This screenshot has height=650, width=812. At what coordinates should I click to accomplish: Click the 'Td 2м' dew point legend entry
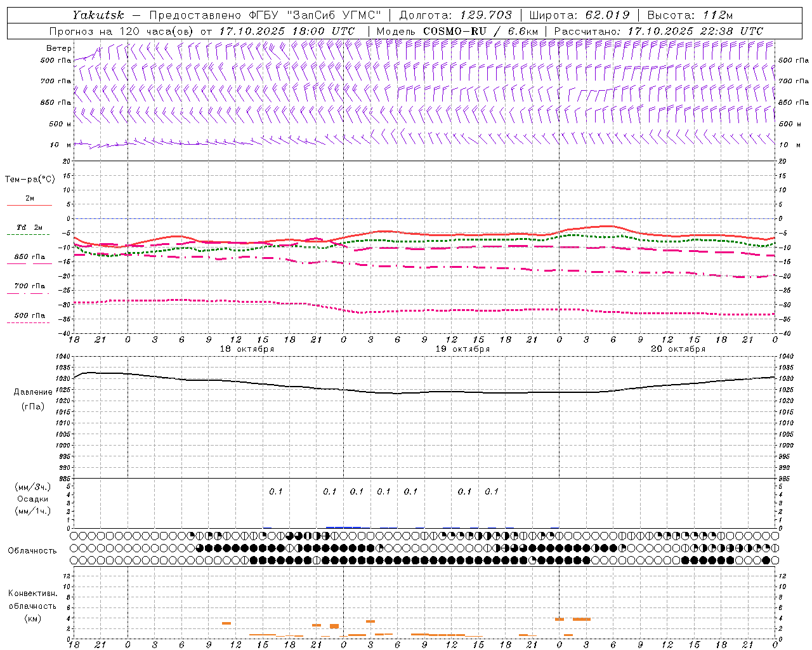pyautogui.click(x=30, y=227)
